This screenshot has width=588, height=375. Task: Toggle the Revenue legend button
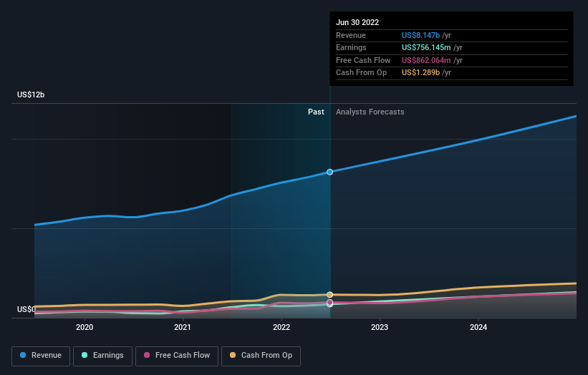tap(41, 356)
